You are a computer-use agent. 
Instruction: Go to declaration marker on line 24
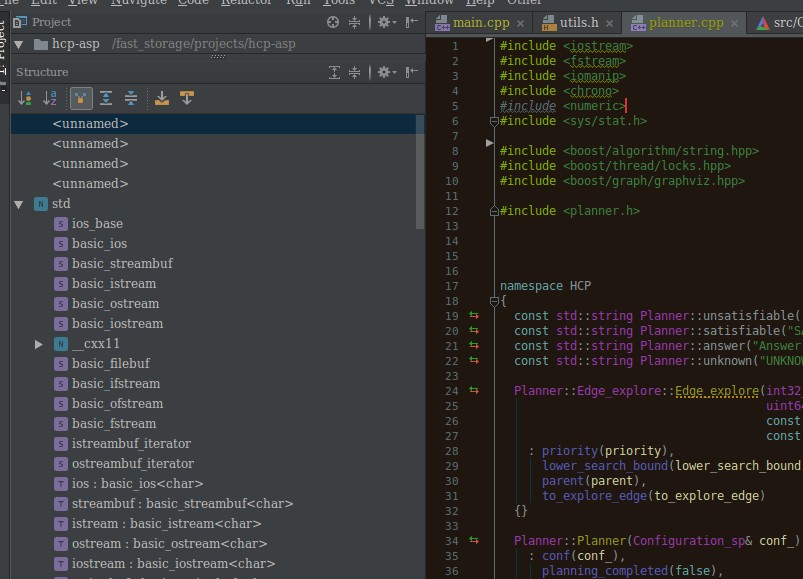coord(474,391)
